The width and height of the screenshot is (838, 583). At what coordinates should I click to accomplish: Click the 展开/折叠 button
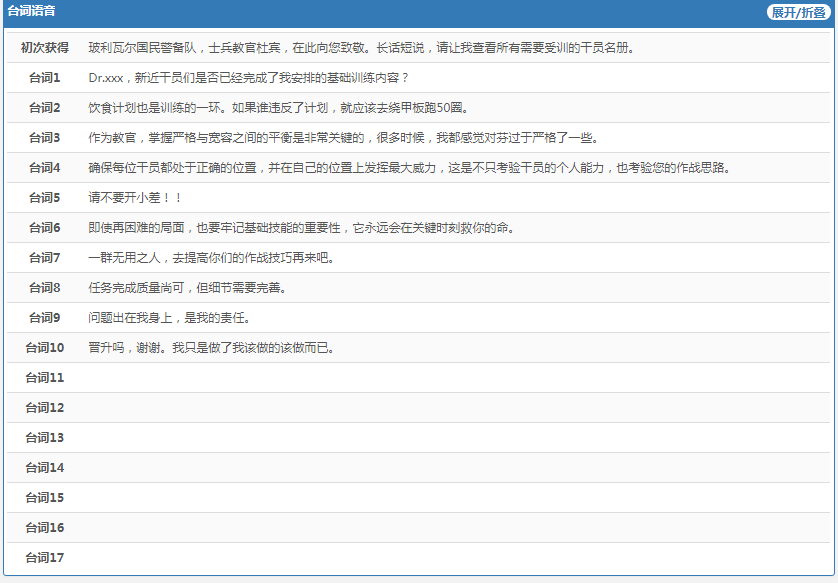[798, 12]
